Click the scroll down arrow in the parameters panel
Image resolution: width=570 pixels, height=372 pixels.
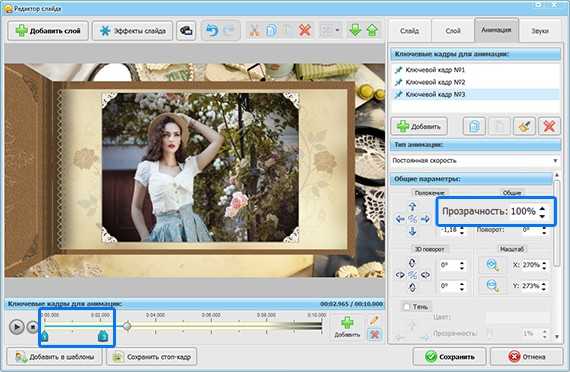point(557,337)
